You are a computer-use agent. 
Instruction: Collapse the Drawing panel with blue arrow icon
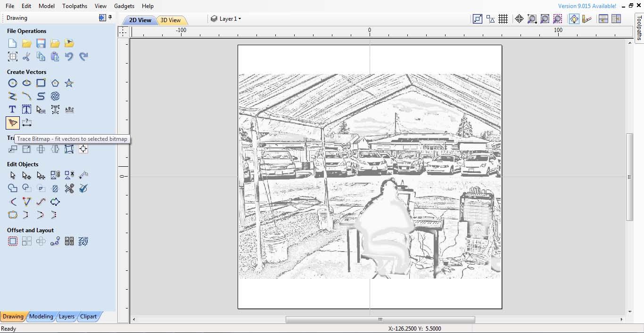click(102, 17)
